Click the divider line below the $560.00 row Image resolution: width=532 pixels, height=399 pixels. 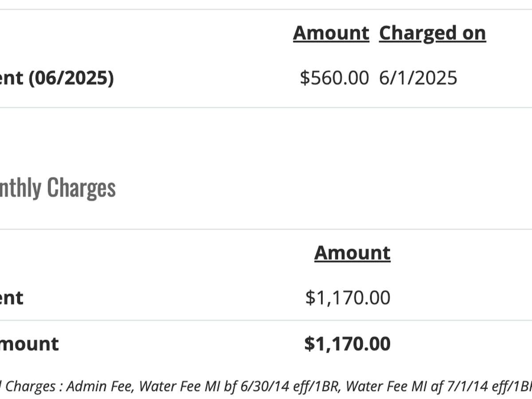coord(266,107)
